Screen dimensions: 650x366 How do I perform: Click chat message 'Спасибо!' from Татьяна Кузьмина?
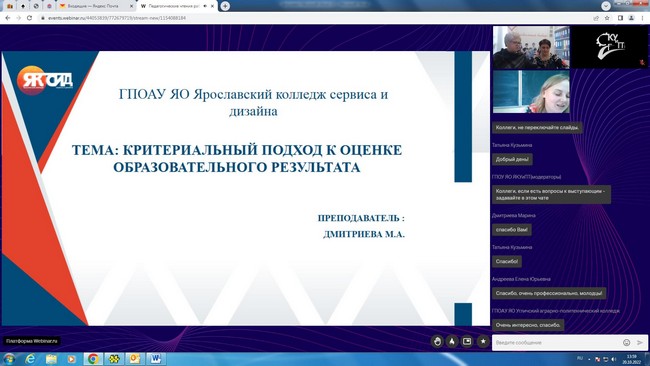click(x=507, y=262)
